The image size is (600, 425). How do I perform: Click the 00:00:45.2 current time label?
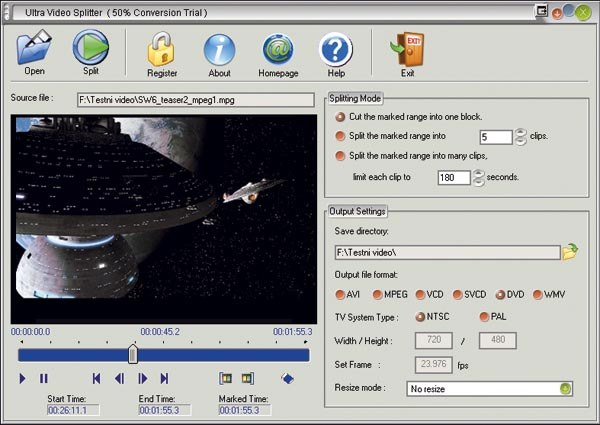pyautogui.click(x=160, y=332)
